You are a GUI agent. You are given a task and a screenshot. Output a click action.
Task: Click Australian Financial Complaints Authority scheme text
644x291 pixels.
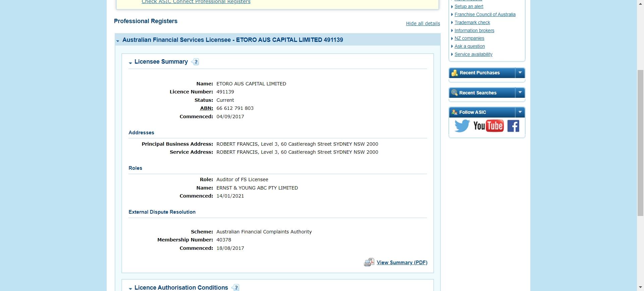264,232
